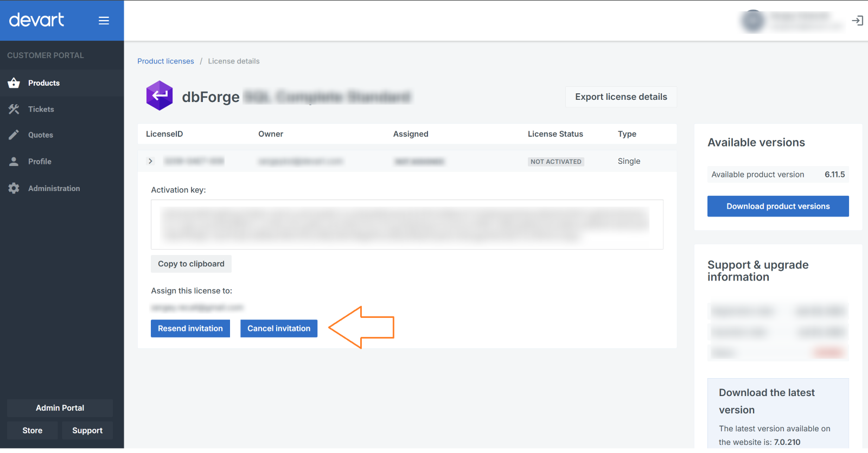Click Support & upgrade information heading
868x453 pixels.
(758, 271)
